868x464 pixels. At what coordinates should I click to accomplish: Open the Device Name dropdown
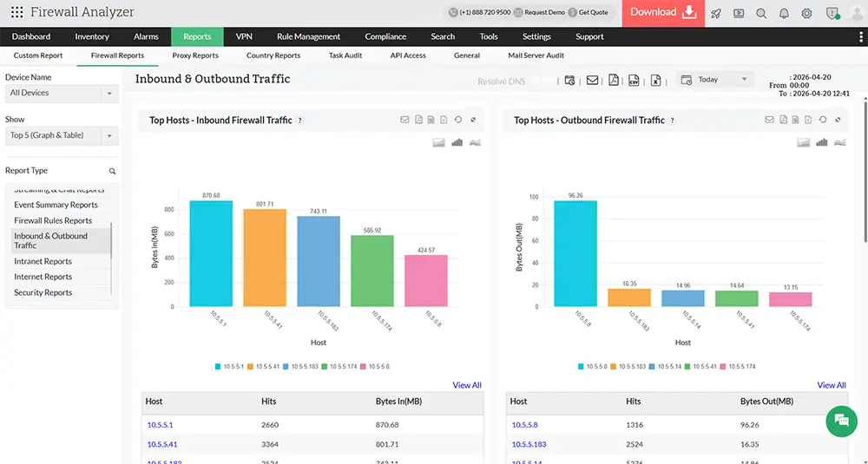click(62, 93)
